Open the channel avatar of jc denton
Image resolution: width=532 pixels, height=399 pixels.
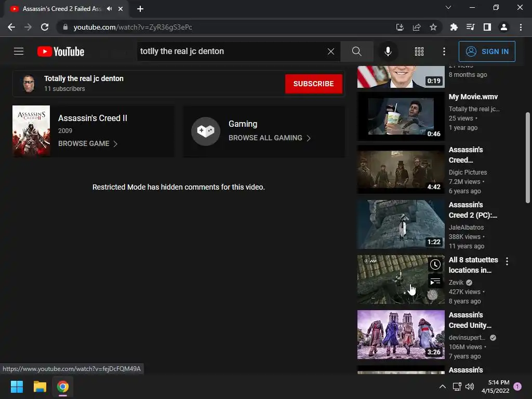point(29,84)
